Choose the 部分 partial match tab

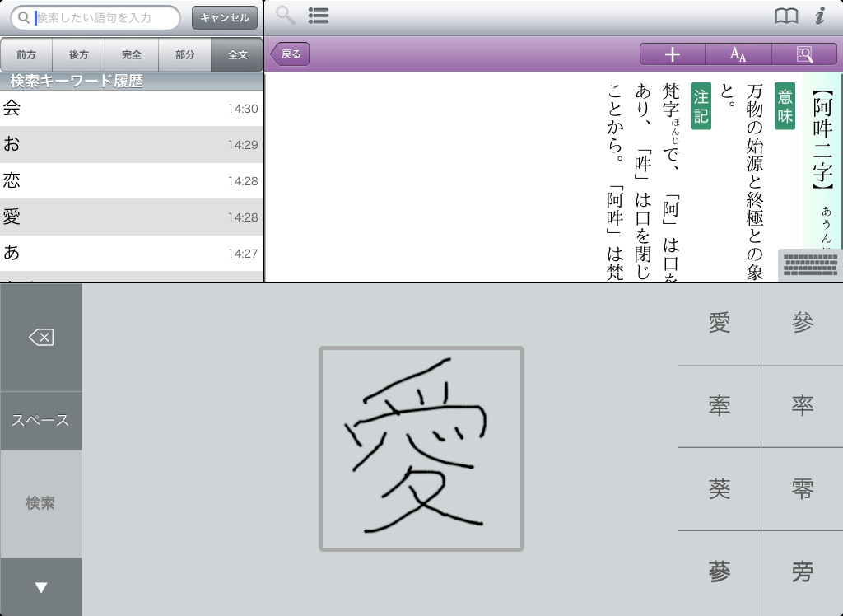(x=185, y=55)
